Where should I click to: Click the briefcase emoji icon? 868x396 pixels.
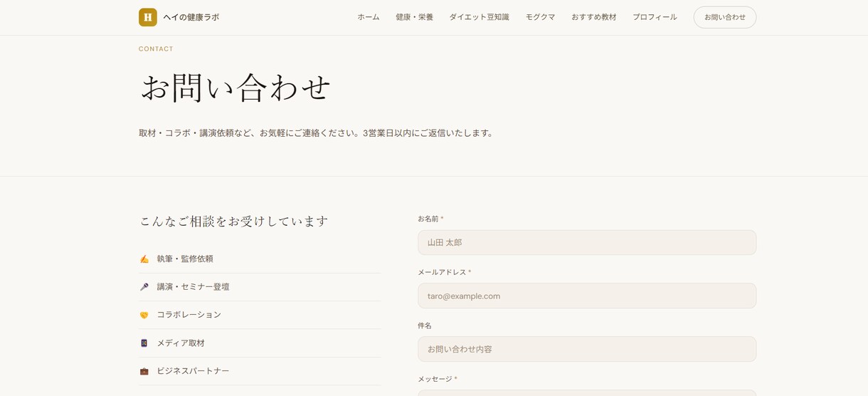(144, 371)
